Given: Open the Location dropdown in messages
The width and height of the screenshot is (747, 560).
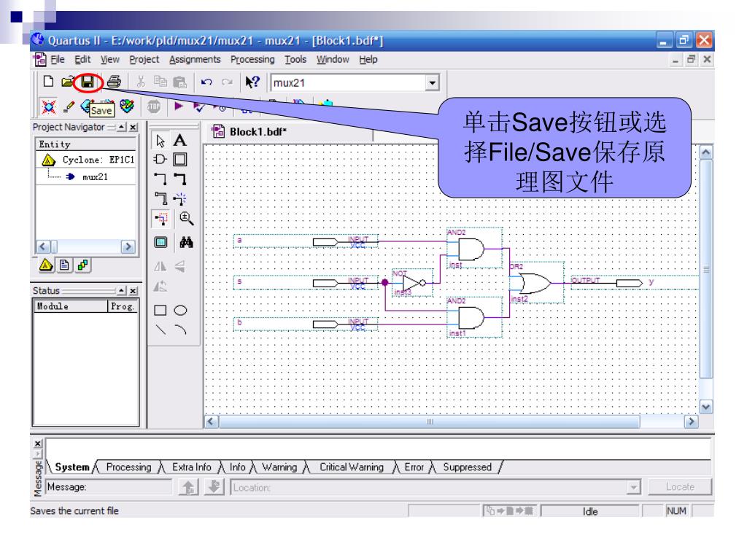Looking at the screenshot, I should pyautogui.click(x=633, y=488).
